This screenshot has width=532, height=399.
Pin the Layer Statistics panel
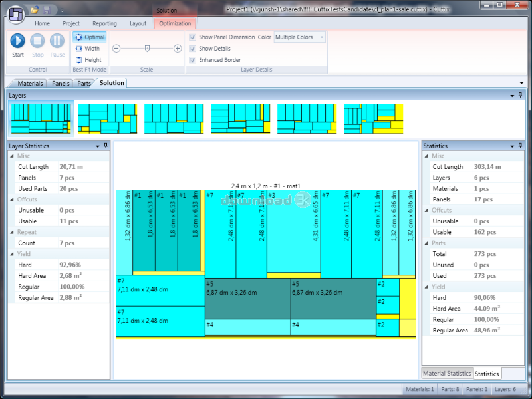click(x=106, y=146)
